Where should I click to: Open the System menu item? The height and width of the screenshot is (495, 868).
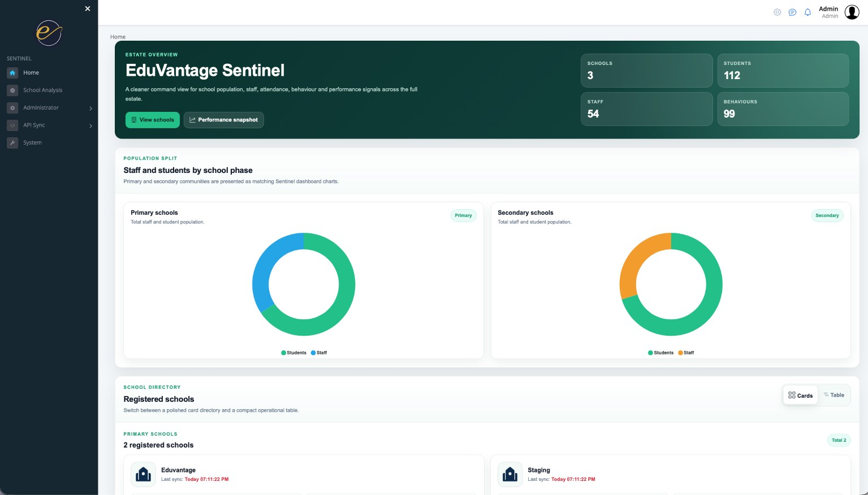tap(32, 143)
